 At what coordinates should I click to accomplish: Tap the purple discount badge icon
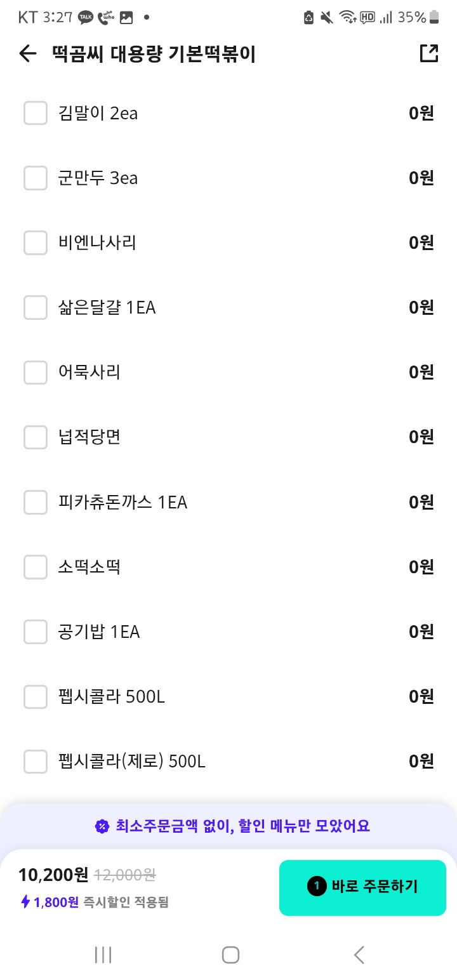tap(102, 826)
